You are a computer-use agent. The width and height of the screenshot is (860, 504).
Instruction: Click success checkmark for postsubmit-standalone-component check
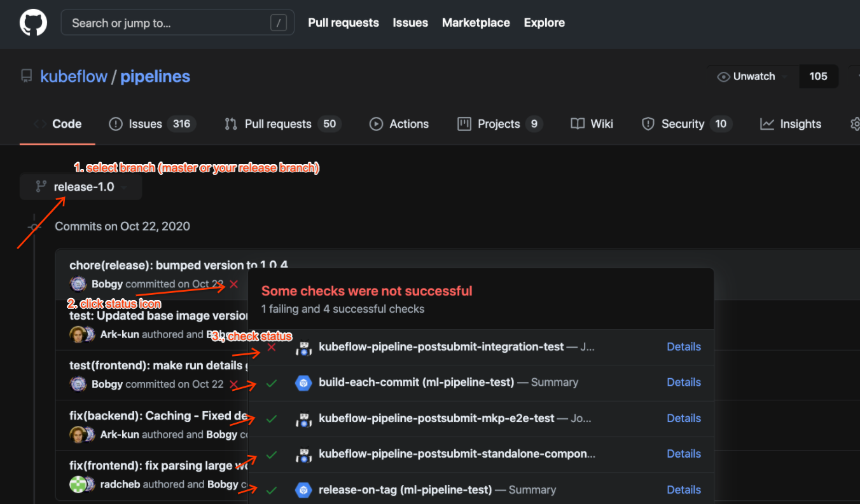click(x=272, y=454)
